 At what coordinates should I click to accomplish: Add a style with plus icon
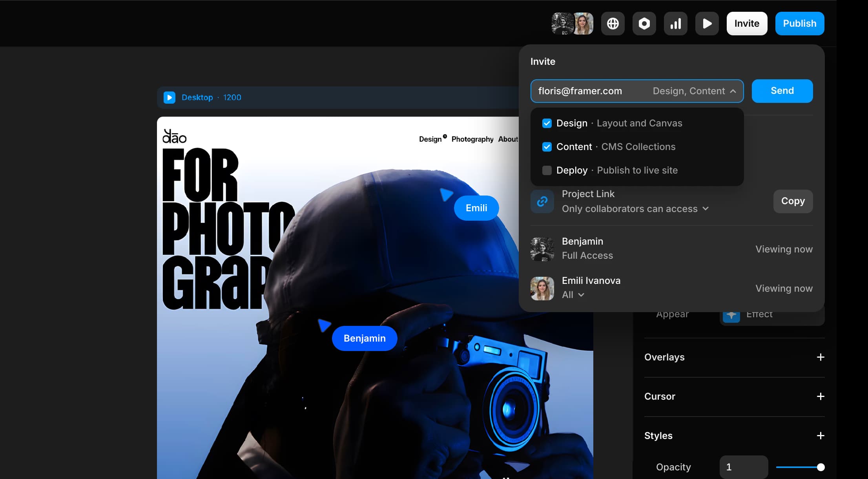point(820,435)
